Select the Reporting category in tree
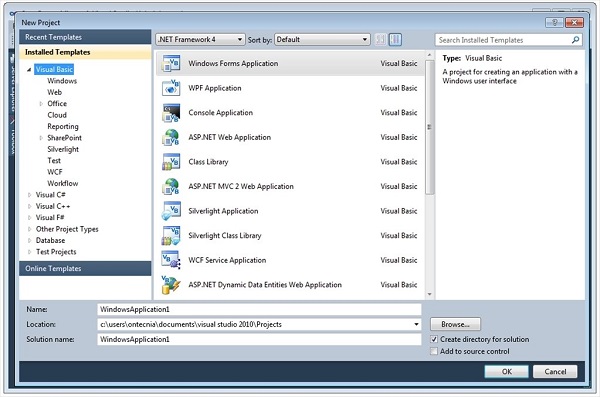Viewport: 600px width, 397px height. click(63, 126)
